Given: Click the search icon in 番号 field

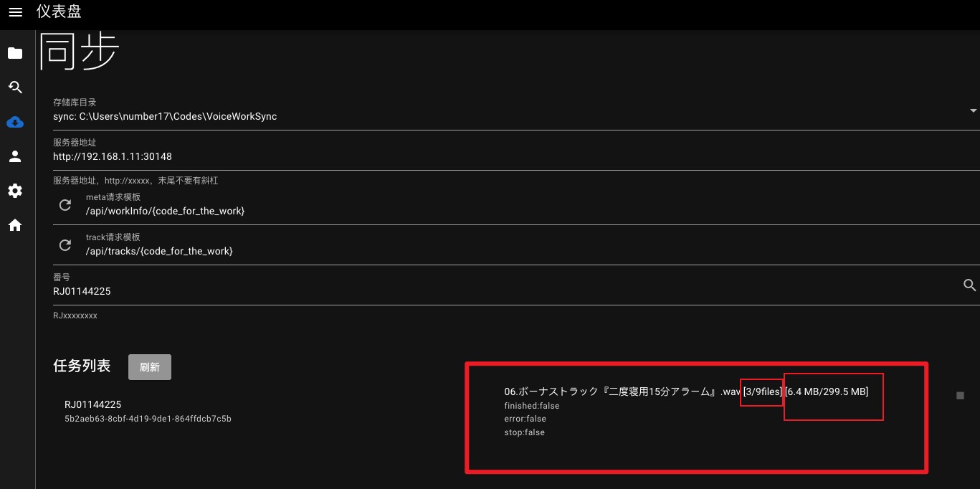Looking at the screenshot, I should pyautogui.click(x=969, y=285).
